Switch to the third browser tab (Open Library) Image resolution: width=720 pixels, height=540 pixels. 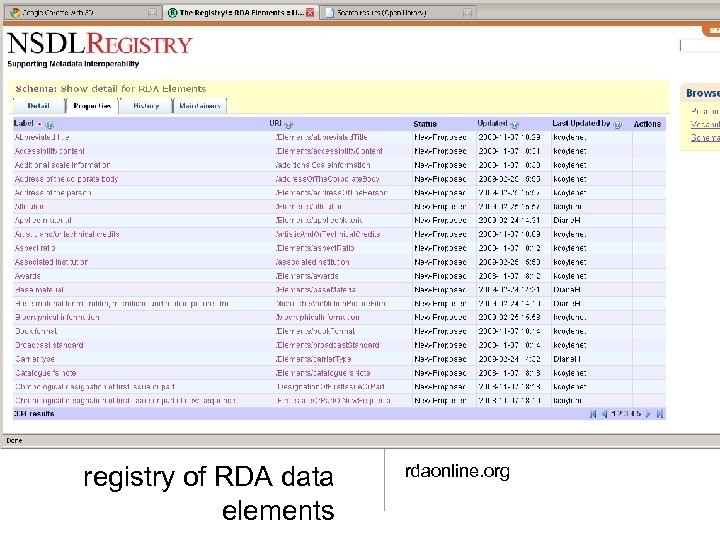click(399, 13)
